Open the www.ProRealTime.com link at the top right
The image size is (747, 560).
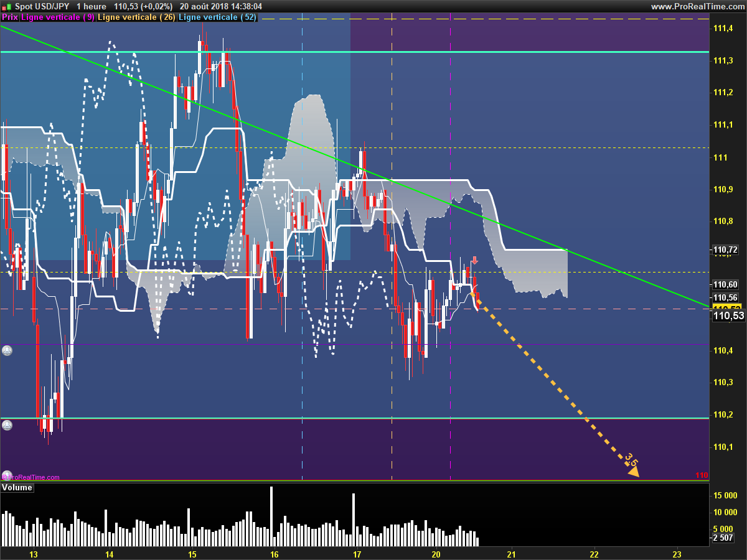coord(697,6)
